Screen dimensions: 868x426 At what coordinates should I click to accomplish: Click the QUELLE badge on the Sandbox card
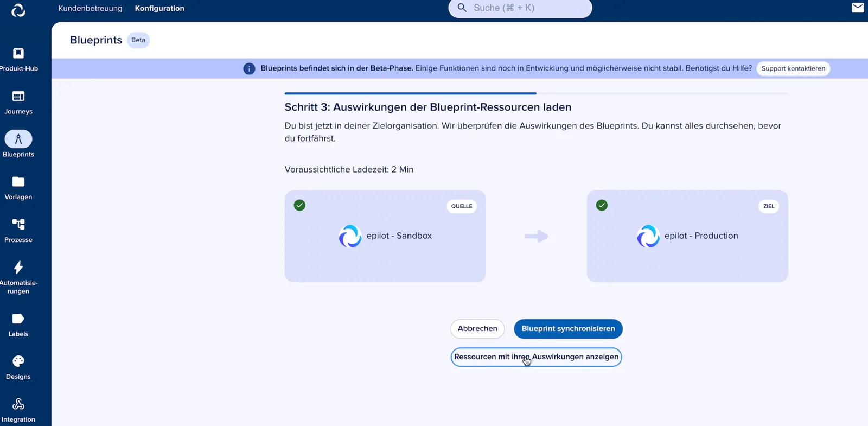pos(462,206)
